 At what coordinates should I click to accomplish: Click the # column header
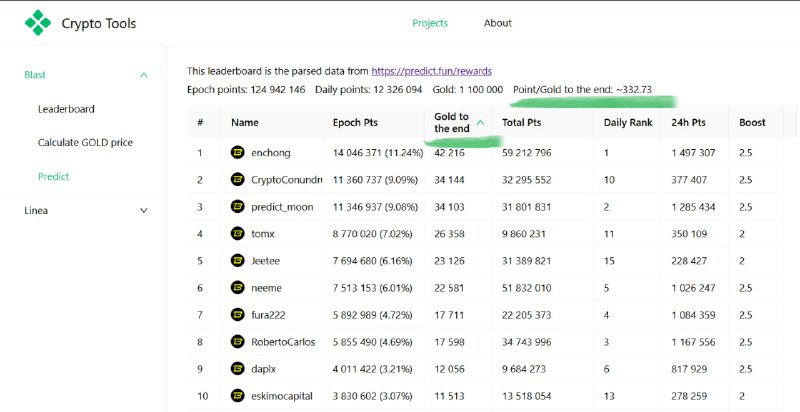pyautogui.click(x=200, y=122)
